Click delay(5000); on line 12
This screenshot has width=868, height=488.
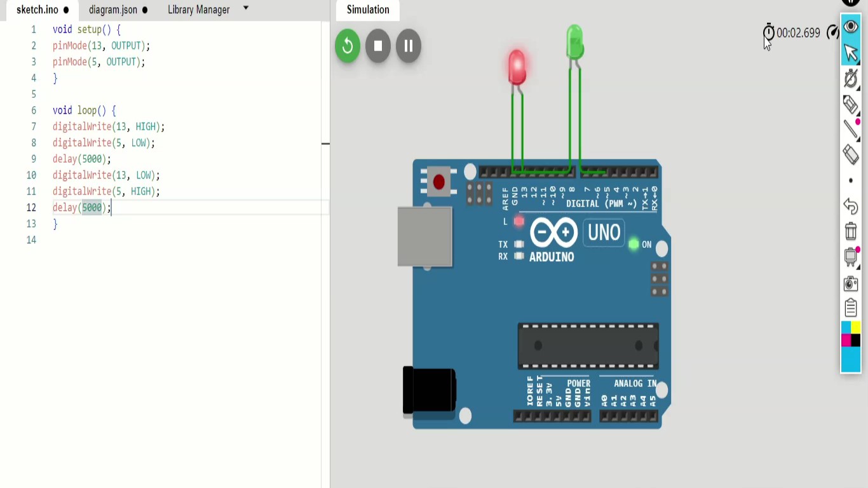click(82, 208)
